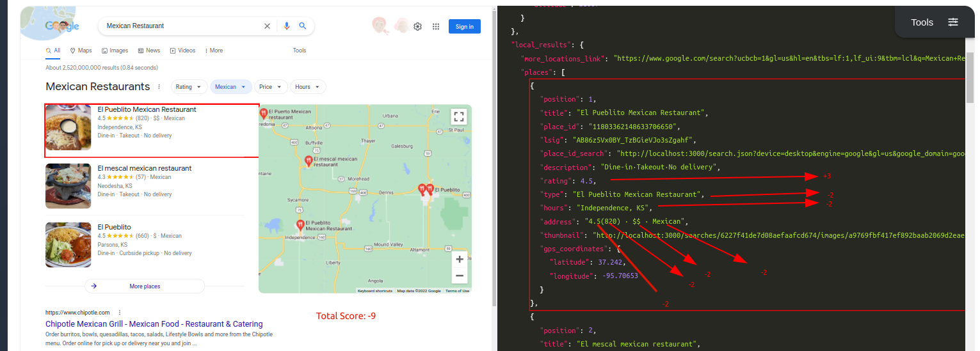Open Chipotle Mexican Grill result link
Screen dimensions: 980x351
[x=154, y=324]
